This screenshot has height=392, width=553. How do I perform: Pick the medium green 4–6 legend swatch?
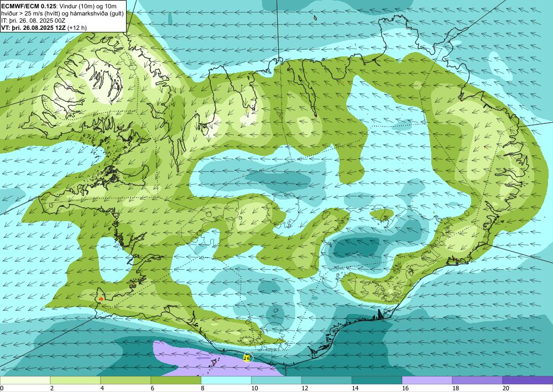pos(126,380)
